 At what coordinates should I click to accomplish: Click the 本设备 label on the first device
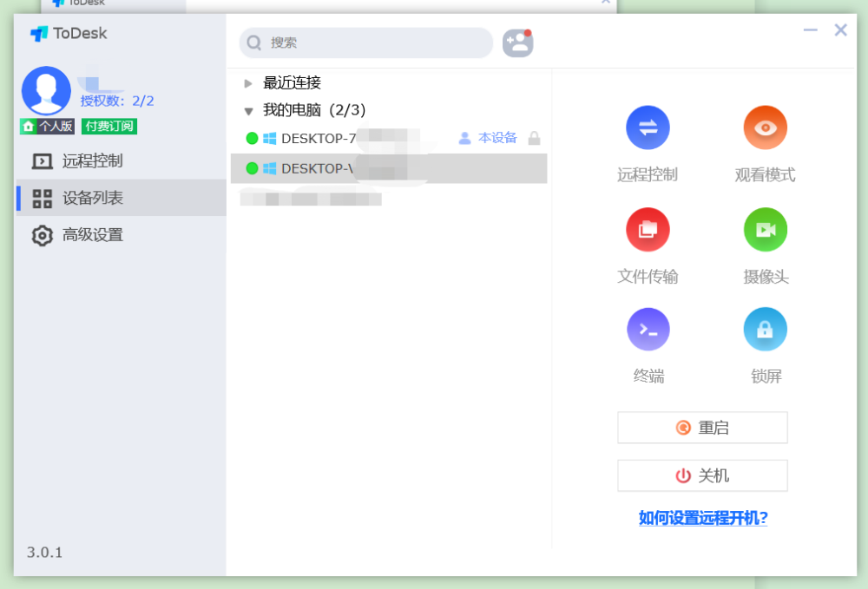497,138
